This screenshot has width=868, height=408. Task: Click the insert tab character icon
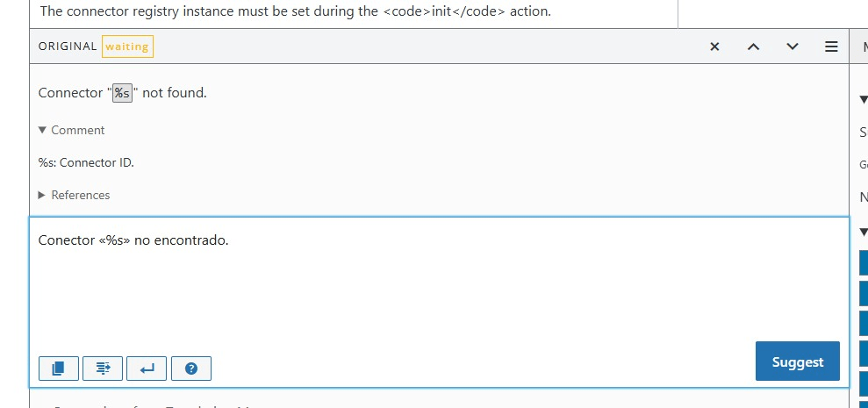(103, 369)
